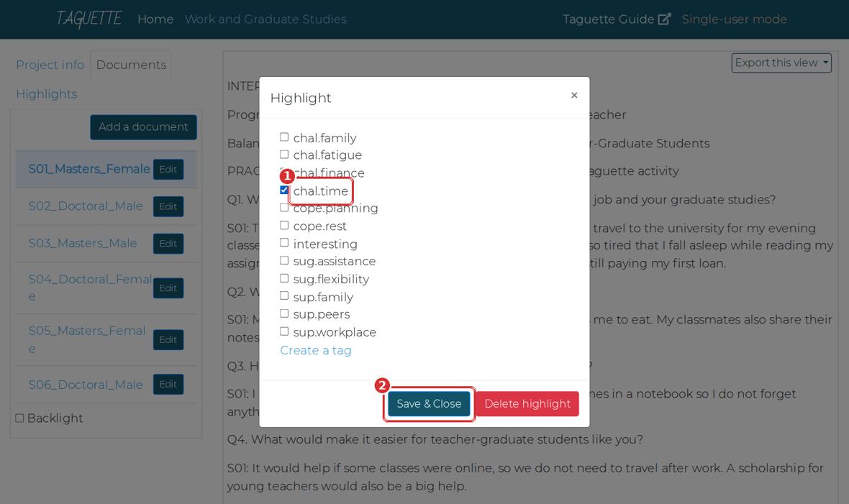The width and height of the screenshot is (849, 504).
Task: Uncheck the chal.time tag checkbox
Action: click(x=284, y=190)
